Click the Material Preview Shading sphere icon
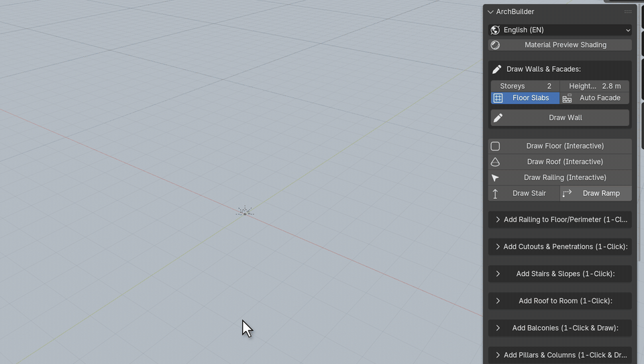 (x=495, y=45)
